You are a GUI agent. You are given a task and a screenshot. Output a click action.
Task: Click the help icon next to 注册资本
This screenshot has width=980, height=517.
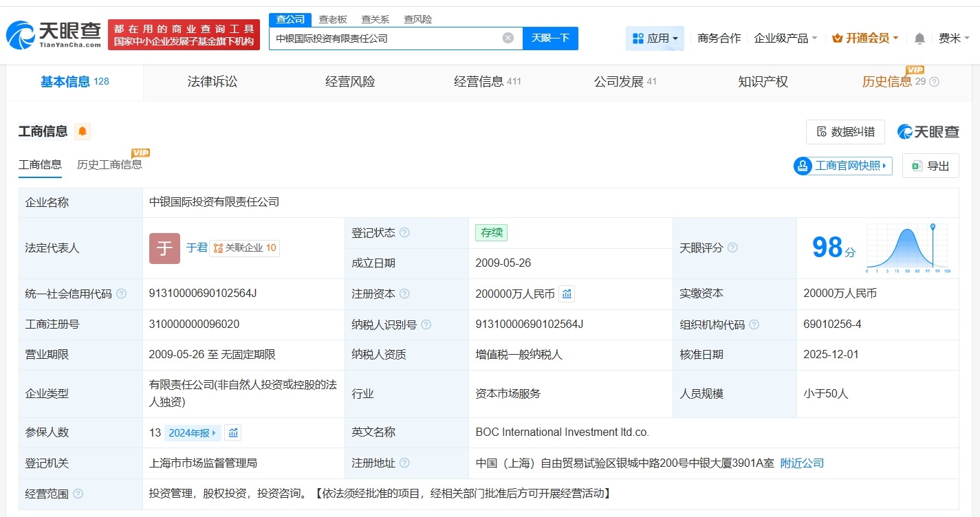pos(406,294)
